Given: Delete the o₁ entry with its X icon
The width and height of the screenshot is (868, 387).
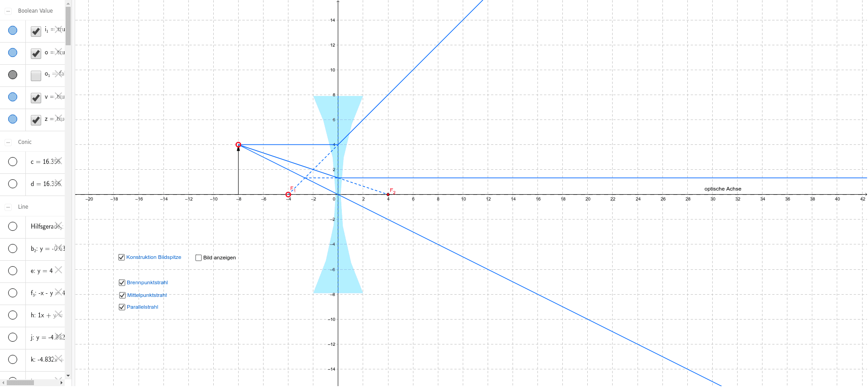Looking at the screenshot, I should point(58,73).
